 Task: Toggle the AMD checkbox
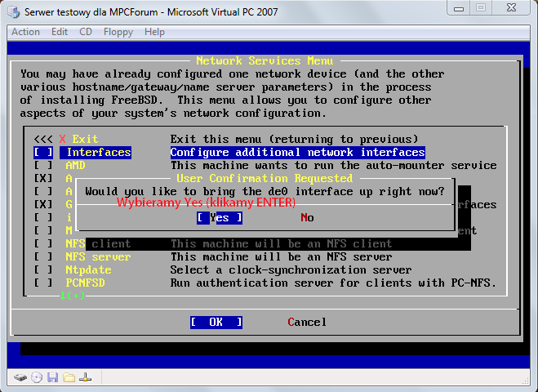[43, 165]
